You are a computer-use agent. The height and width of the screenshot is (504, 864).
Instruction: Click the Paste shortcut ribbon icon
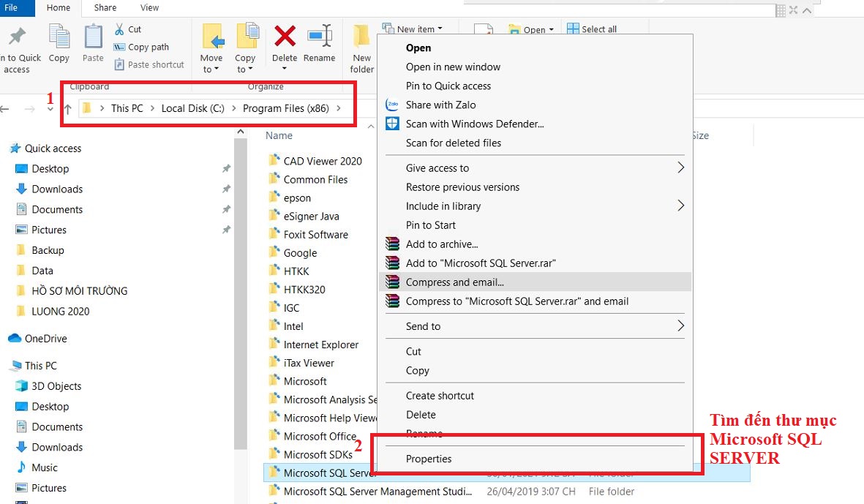coord(119,64)
